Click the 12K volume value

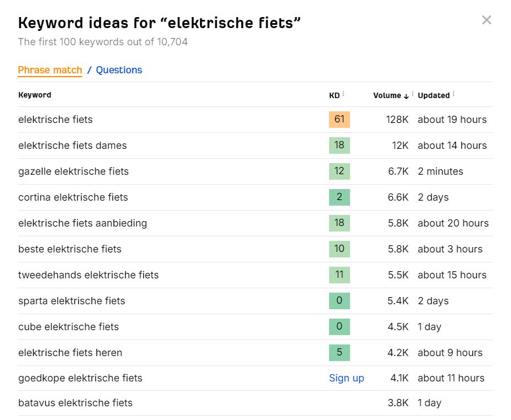pyautogui.click(x=400, y=146)
